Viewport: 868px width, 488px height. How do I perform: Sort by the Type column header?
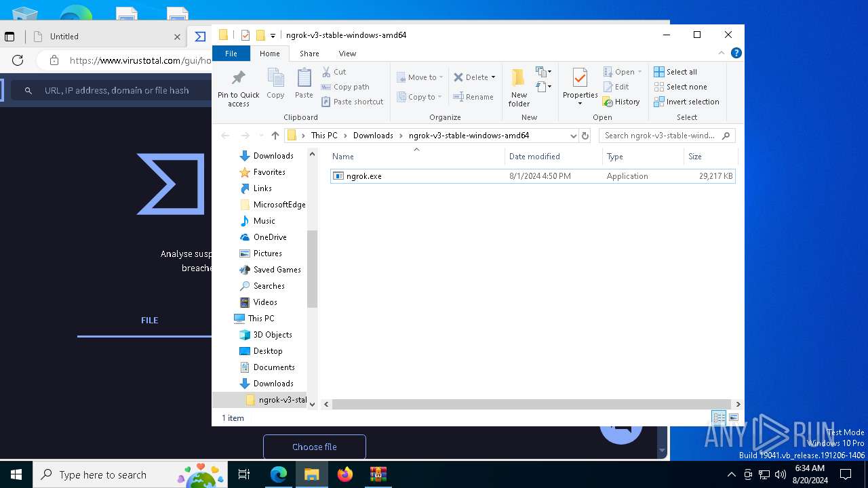(x=644, y=157)
